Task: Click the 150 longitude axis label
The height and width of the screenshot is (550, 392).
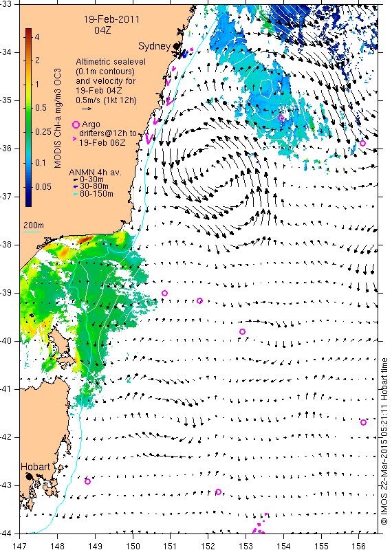Action: [x=133, y=546]
